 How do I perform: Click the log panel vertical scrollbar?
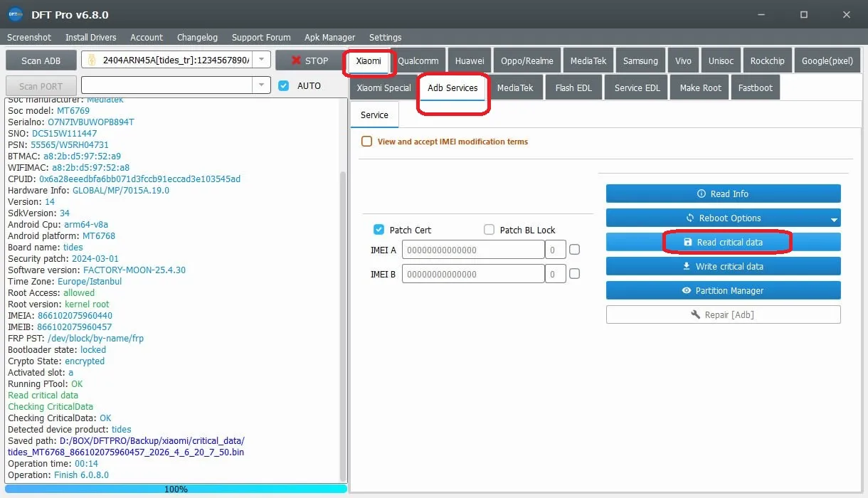click(343, 325)
